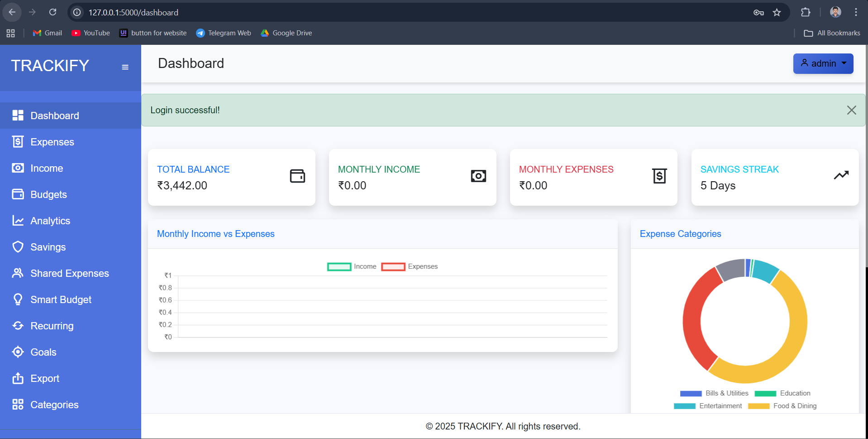Open the Income page from sidebar
Image resolution: width=868 pixels, height=439 pixels.
pos(71,168)
